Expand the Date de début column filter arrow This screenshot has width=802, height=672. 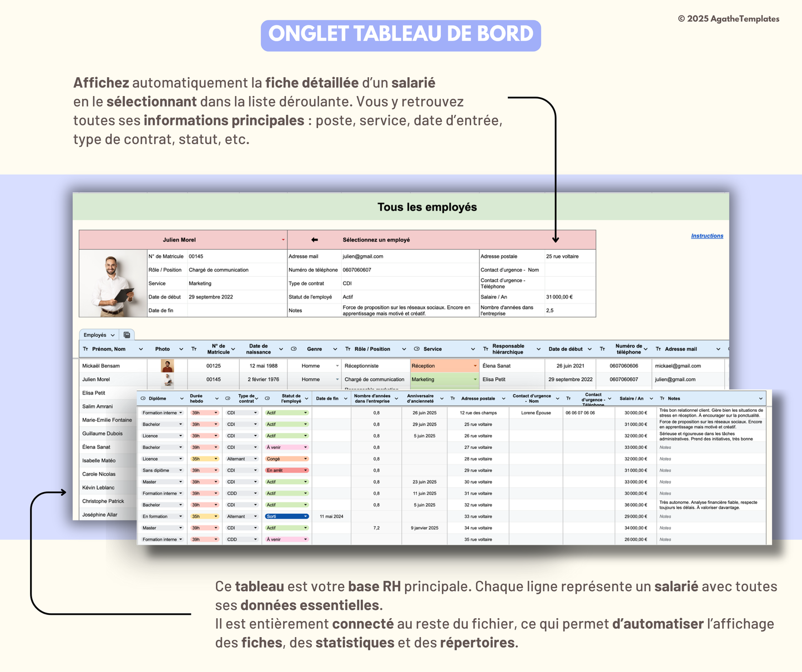(x=589, y=349)
